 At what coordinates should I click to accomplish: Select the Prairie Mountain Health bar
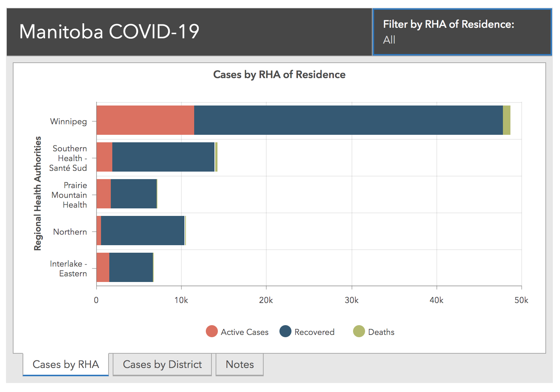click(126, 194)
